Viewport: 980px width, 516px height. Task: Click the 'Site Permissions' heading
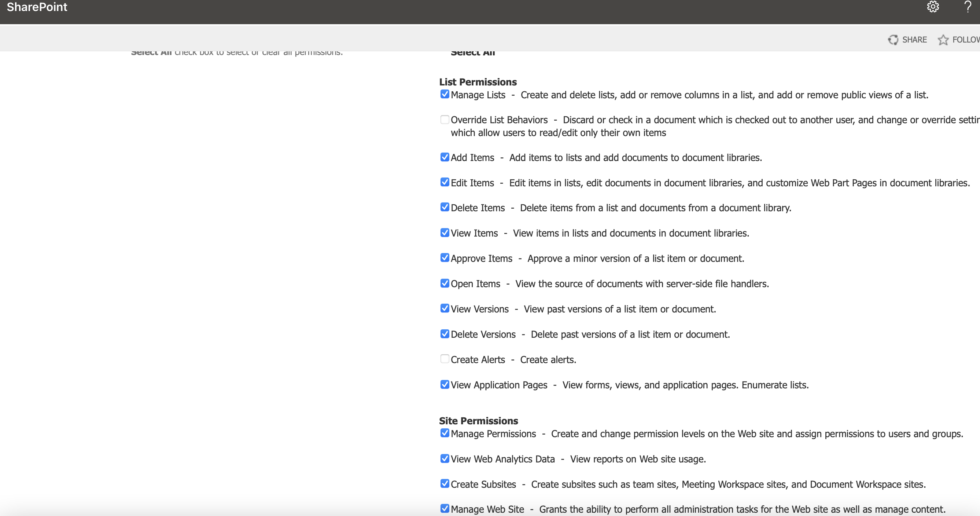point(479,421)
